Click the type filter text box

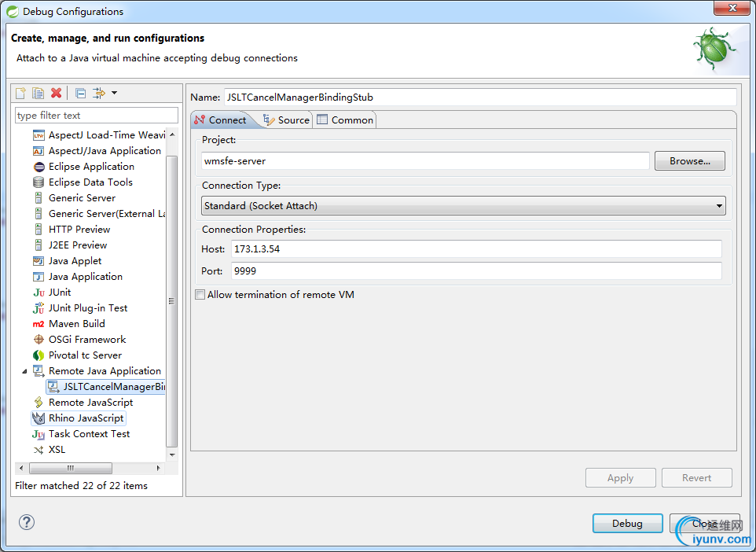tap(96, 116)
